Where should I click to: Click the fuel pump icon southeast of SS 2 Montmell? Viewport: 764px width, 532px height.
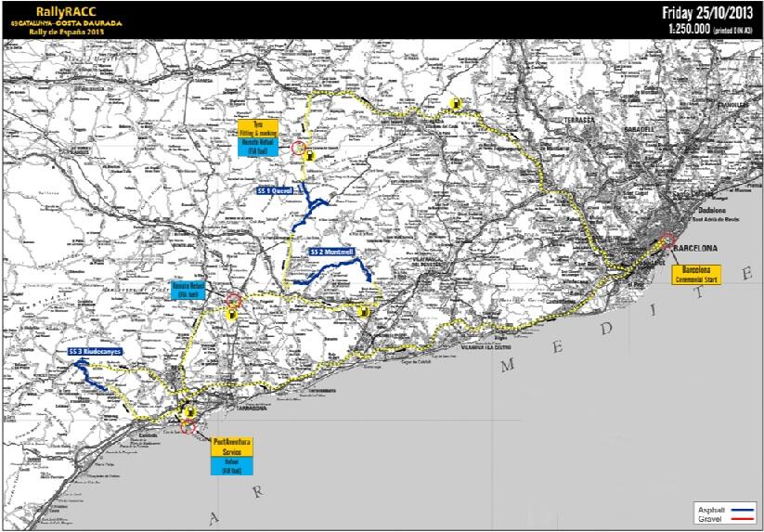(364, 312)
